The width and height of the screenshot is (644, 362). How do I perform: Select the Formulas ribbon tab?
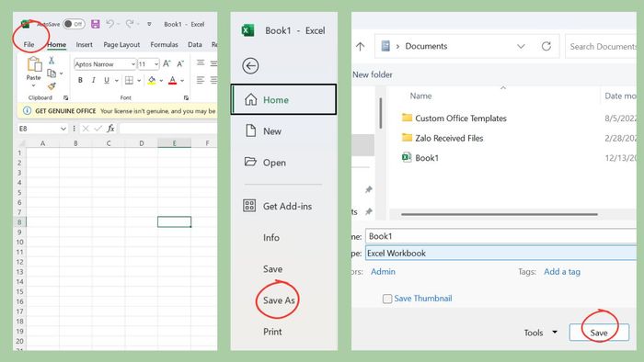[x=164, y=44]
